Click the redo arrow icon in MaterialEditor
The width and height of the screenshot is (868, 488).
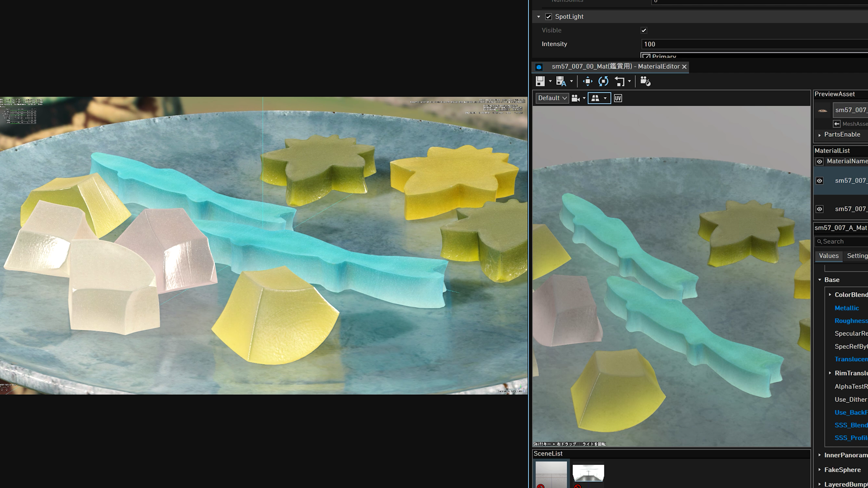click(604, 81)
